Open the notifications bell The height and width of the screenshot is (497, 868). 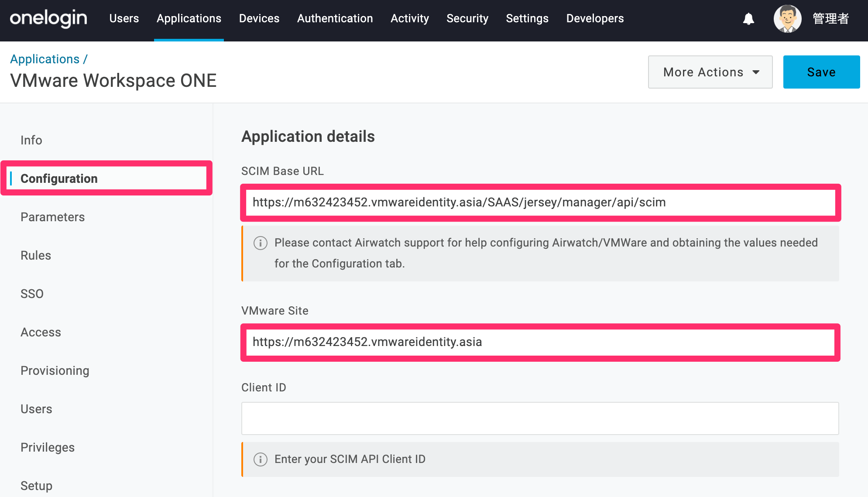click(748, 19)
